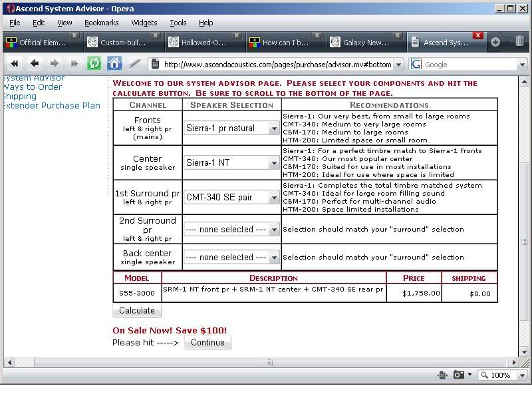Click the horizontal scrollbar right arrow
The height and width of the screenshot is (398, 532).
tap(514, 362)
